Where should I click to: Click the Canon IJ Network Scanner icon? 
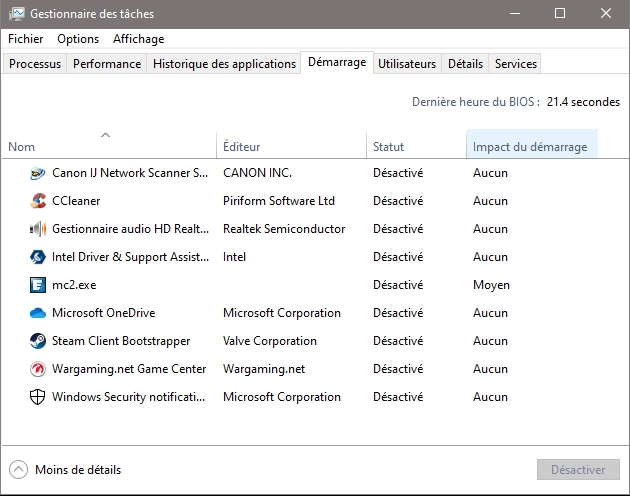[38, 173]
